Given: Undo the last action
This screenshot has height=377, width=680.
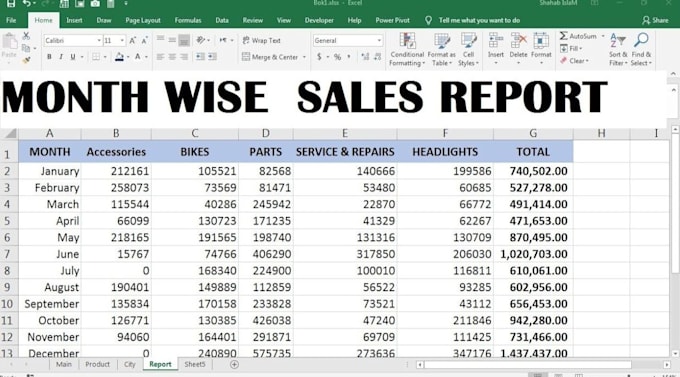Looking at the screenshot, I should pos(27,3).
